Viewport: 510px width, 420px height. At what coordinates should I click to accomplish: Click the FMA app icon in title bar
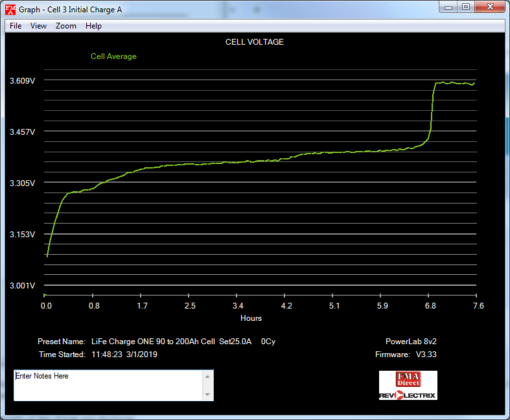coord(10,9)
